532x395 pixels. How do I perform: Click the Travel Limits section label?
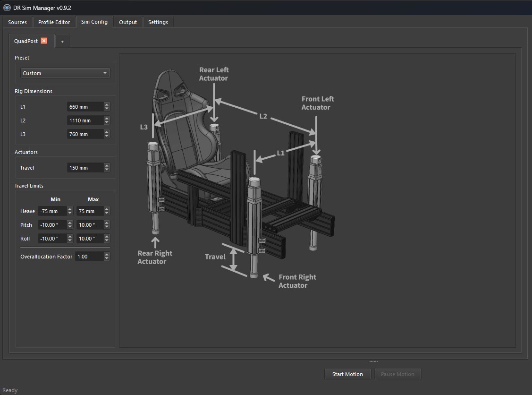[x=29, y=185]
